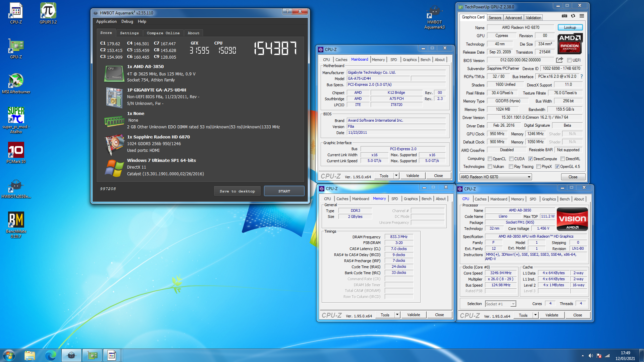644x362 pixels.
Task: Click the network signal tray icon
Action: (x=607, y=356)
